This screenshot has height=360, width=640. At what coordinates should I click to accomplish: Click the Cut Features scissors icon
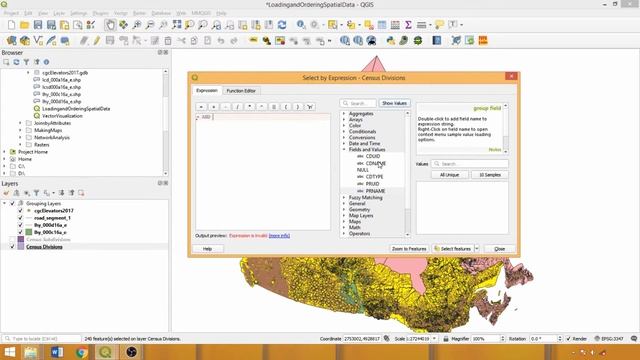(x=181, y=40)
